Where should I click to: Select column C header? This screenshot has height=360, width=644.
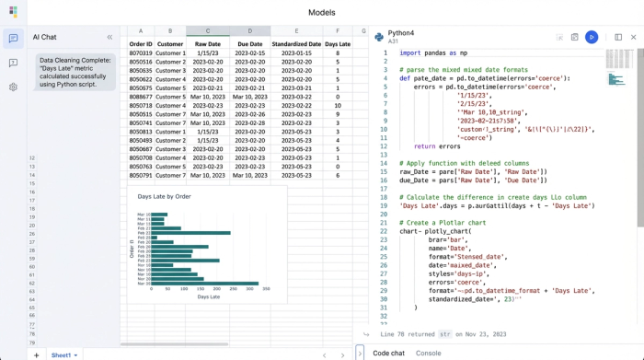point(208,30)
